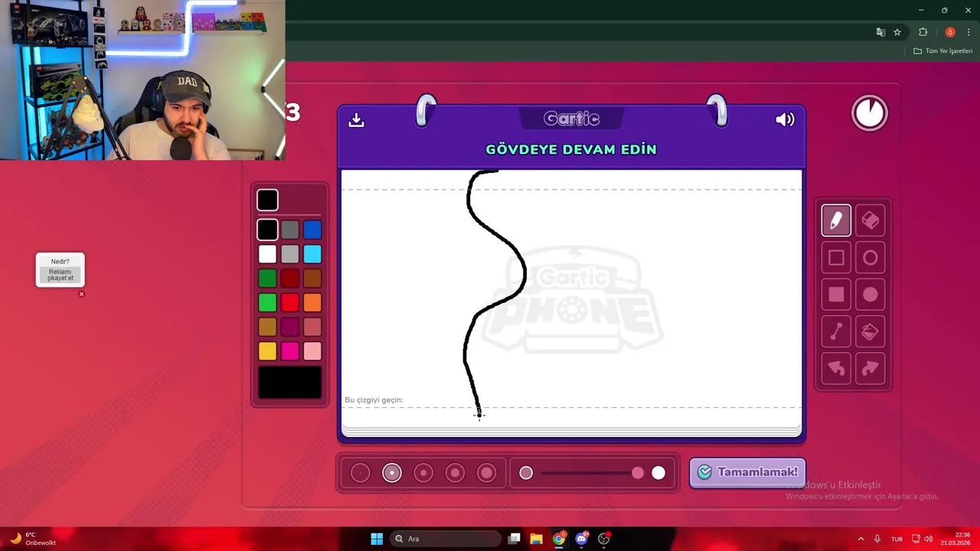Screen dimensions: 980x551
Task: Pick the bright red color swatch
Action: (x=289, y=303)
